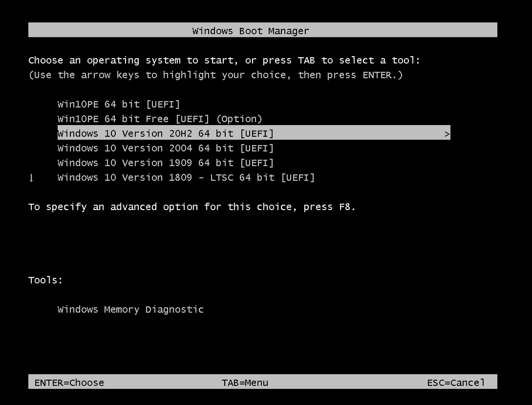This screenshot has width=532, height=405.
Task: Choose Windows 10 Version 20H2 64 bit
Action: coord(254,133)
